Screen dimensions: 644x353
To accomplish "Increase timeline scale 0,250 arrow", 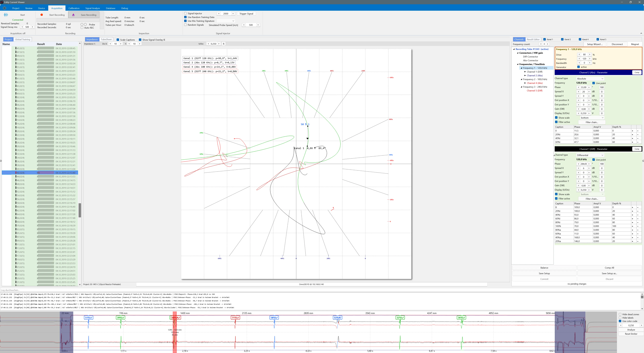I will tap(641, 325).
